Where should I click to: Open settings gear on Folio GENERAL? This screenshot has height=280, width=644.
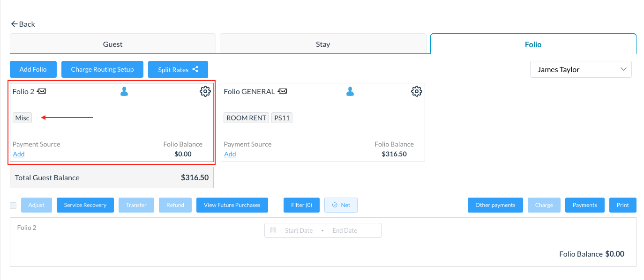416,91
